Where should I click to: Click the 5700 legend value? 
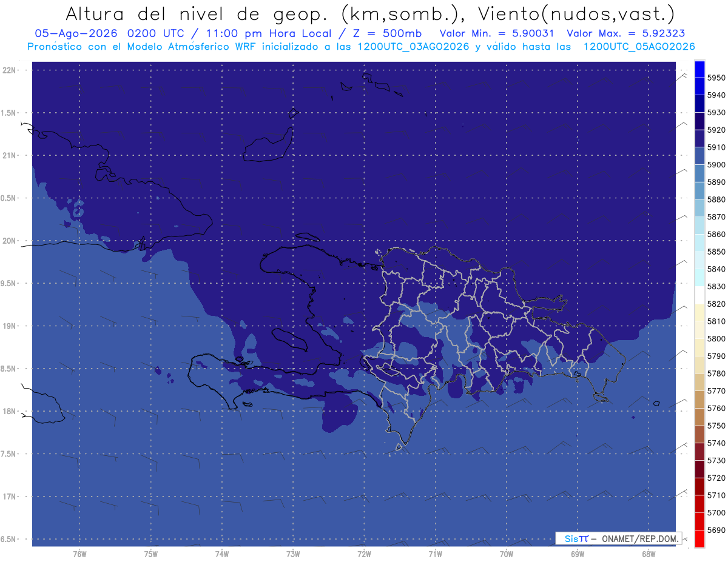point(716,512)
